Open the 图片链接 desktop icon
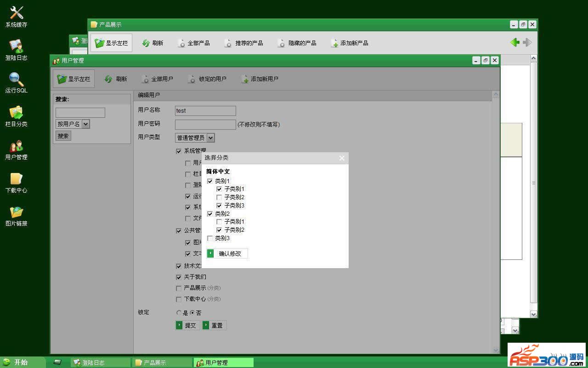 [x=16, y=216]
